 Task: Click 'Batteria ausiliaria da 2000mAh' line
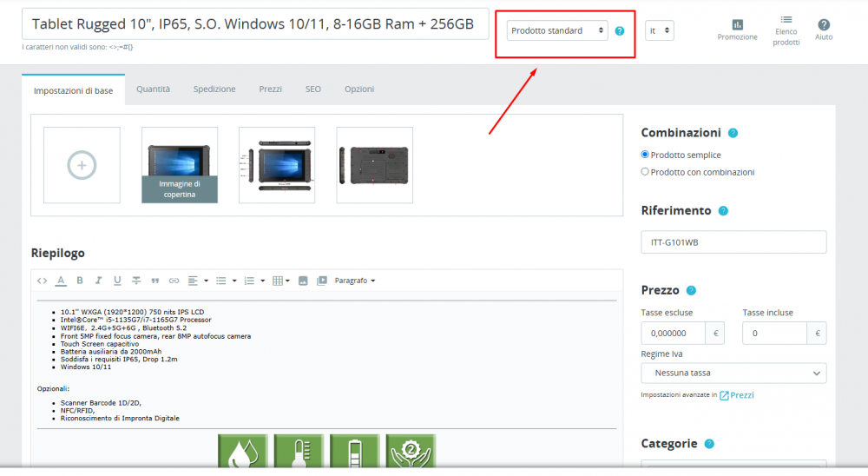tap(111, 352)
